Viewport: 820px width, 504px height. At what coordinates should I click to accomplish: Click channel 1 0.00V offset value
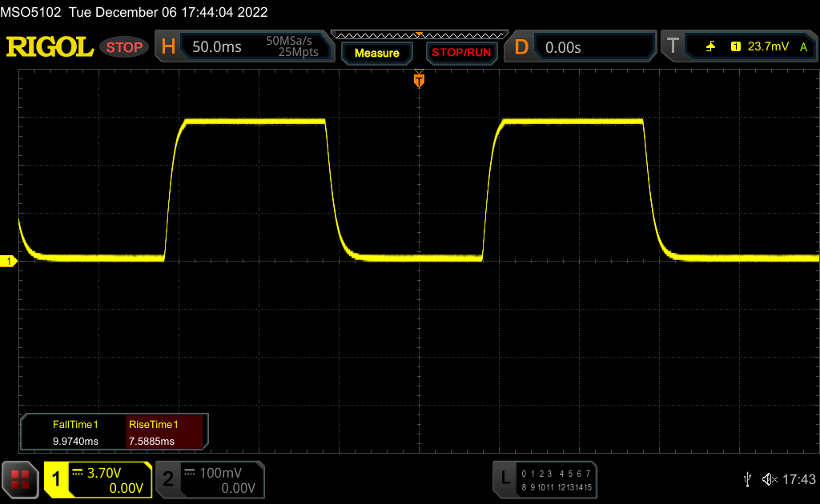point(126,488)
